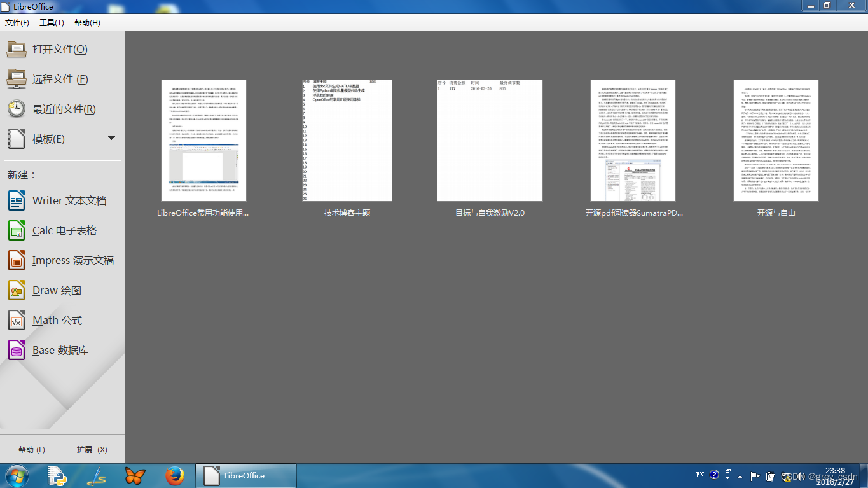Create a new Calc 电子表格
Viewport: 868px width, 488px height.
[53, 230]
